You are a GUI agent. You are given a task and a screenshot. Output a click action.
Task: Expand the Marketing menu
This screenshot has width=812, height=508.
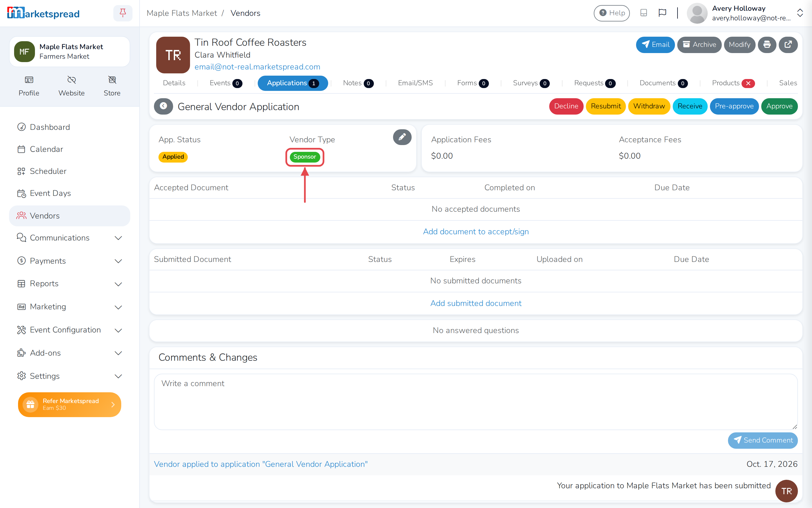click(69, 307)
